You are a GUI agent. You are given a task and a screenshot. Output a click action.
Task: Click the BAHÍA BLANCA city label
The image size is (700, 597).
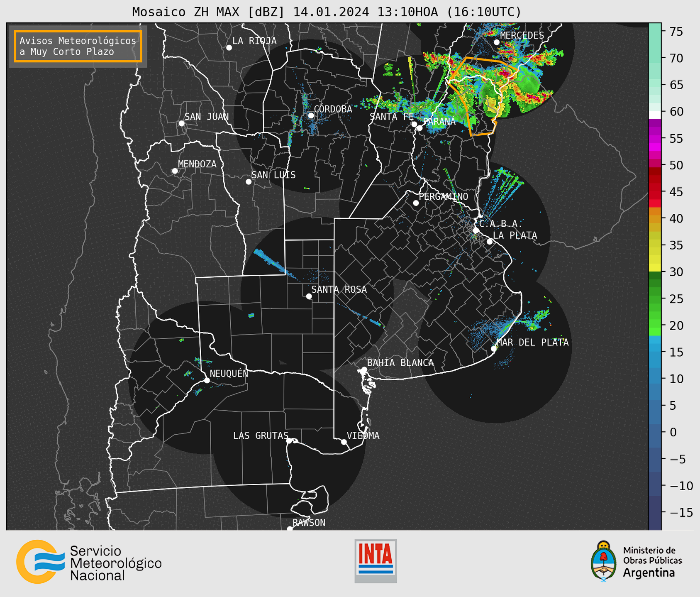[400, 362]
